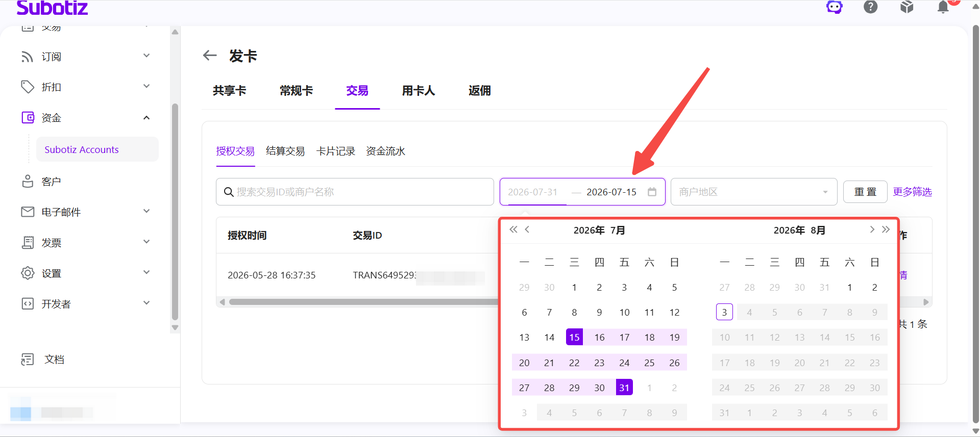
Task: Jump to next year with double-right arrows
Action: coord(886,229)
